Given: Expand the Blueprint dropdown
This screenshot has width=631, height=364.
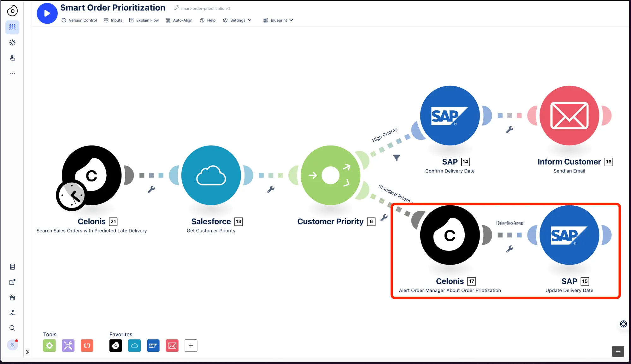Looking at the screenshot, I should click(x=278, y=20).
